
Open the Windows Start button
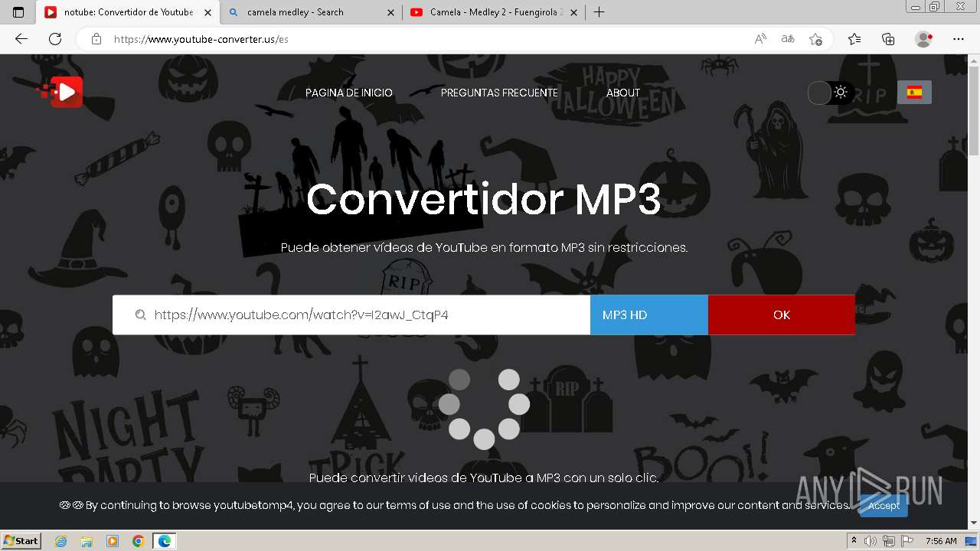point(21,541)
